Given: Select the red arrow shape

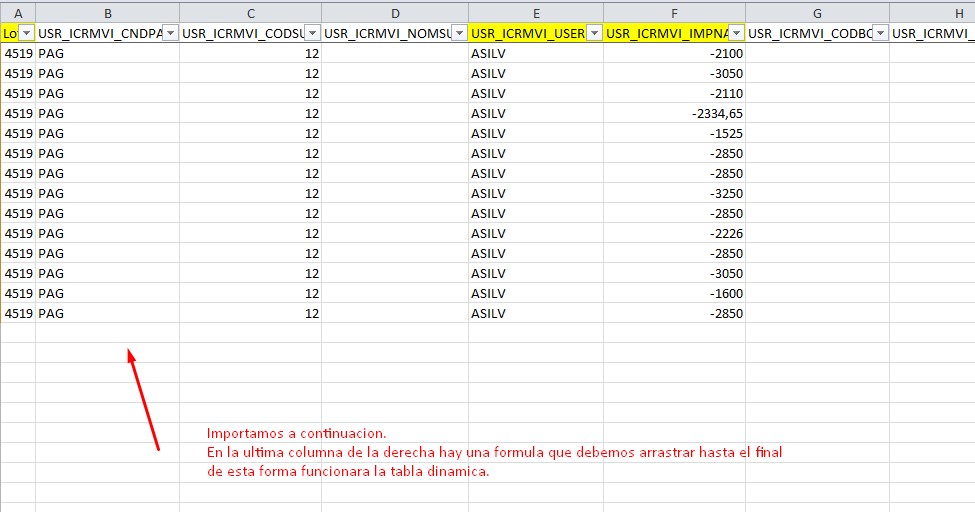Looking at the screenshot, I should tap(144, 399).
